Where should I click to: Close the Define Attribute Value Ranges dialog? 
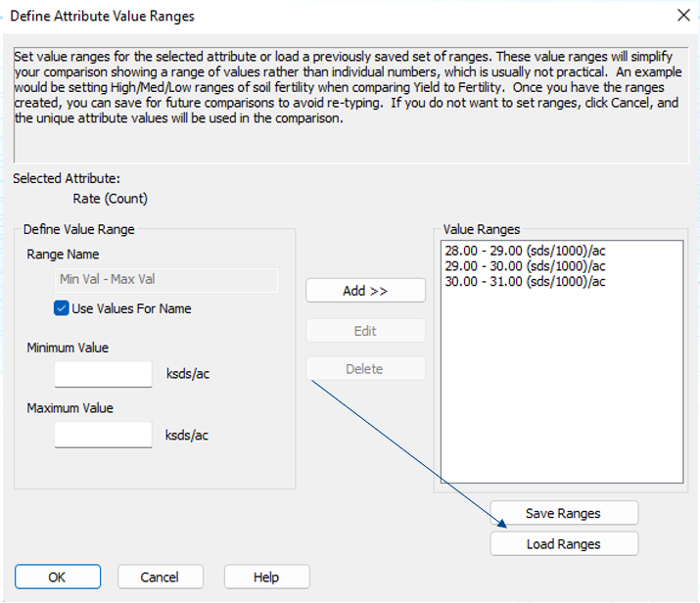click(x=683, y=16)
